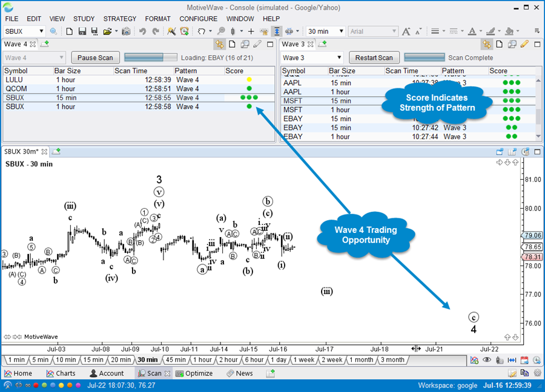Image resolution: width=545 pixels, height=392 pixels.
Task: Click the clock time icon below the chart
Action: point(537,360)
